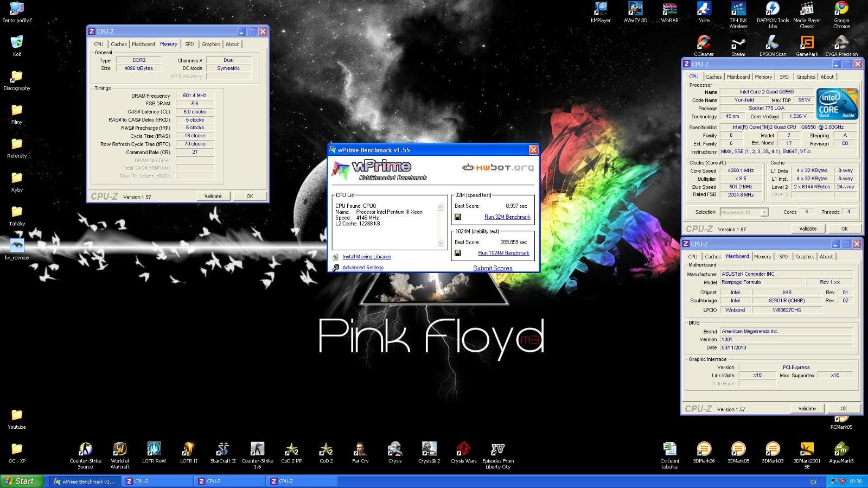
Task: Open CPU tab in mainboard CPU-Z window
Action: 693,257
